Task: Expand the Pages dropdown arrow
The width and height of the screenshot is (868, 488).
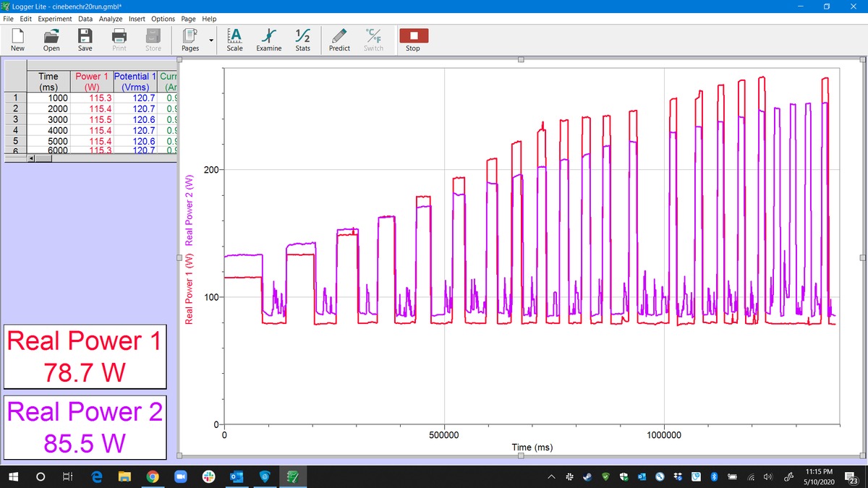Action: coord(210,40)
